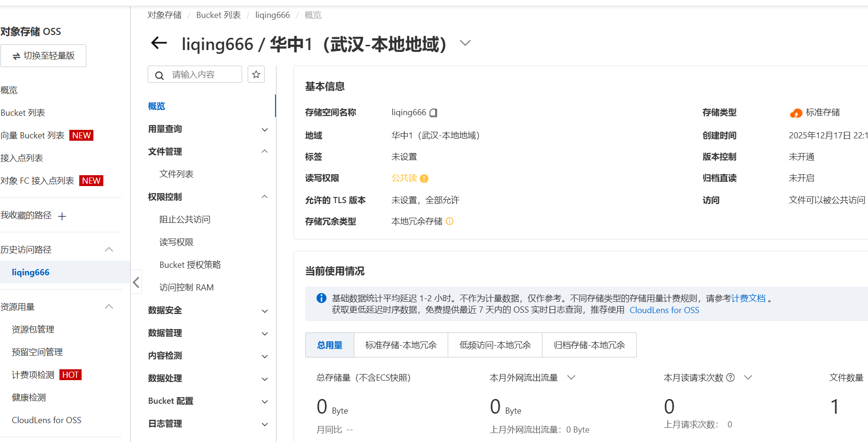This screenshot has height=442, width=868.
Task: Open the 计费文档 link
Action: 748,298
